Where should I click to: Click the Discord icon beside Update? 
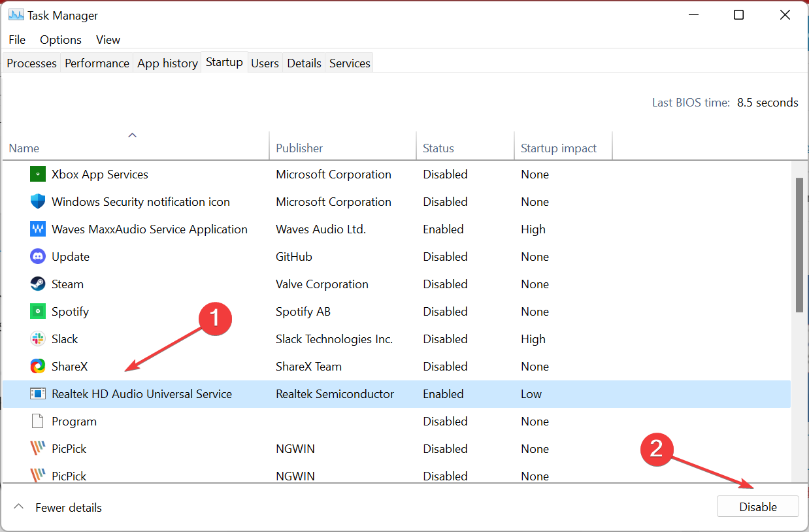point(38,257)
